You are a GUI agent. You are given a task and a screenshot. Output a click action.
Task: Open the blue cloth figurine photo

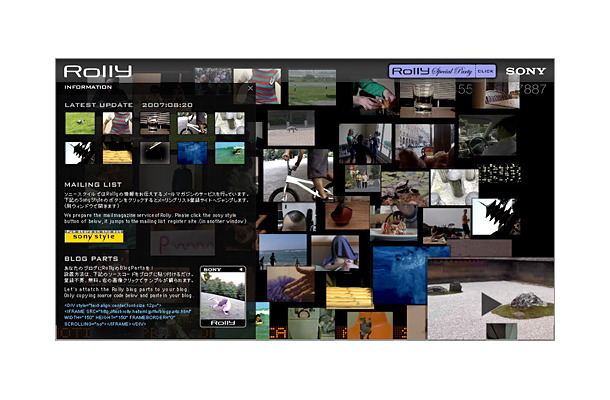(x=335, y=253)
